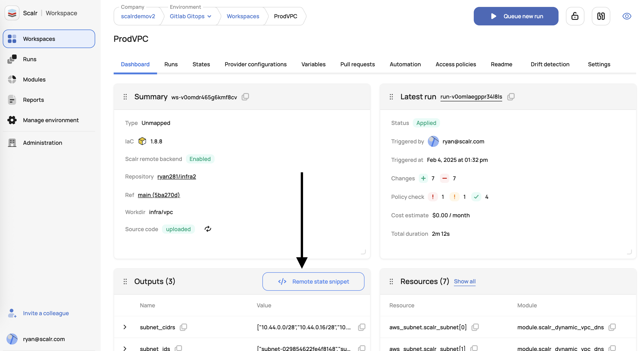The image size is (644, 351).
Task: Click the failed policy check red indicator
Action: click(433, 197)
